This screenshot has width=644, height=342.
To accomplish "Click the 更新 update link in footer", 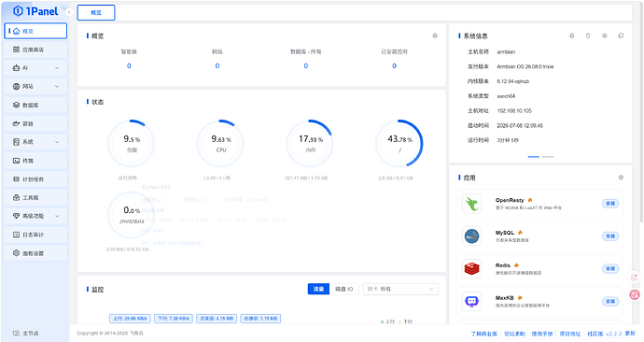I will pos(630,334).
